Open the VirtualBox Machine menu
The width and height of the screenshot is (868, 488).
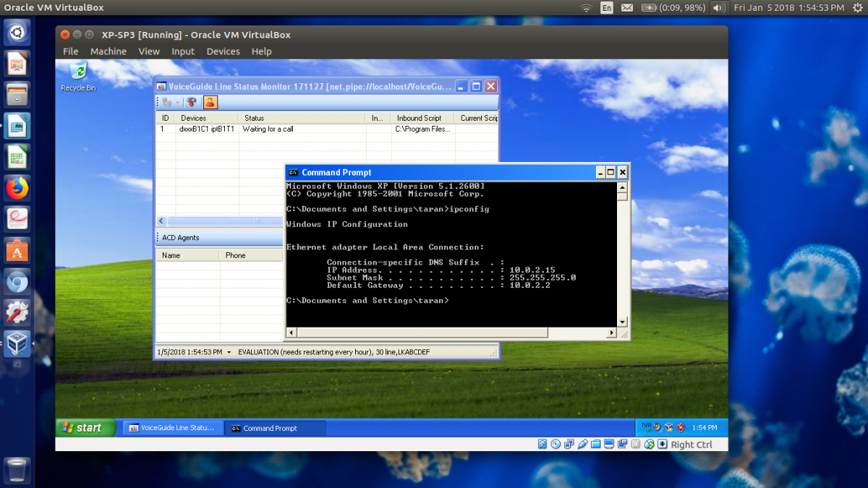pyautogui.click(x=109, y=51)
